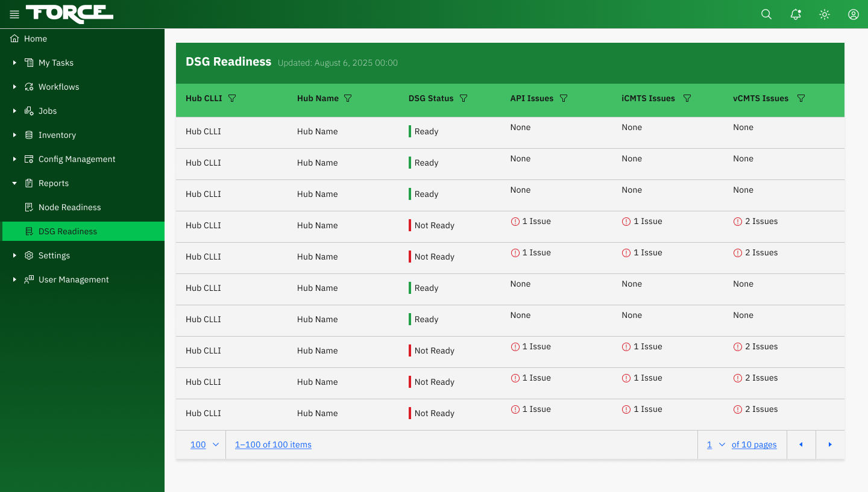Screen dimensions: 868x492
Task: View notifications via the bell icon
Action: 795,14
